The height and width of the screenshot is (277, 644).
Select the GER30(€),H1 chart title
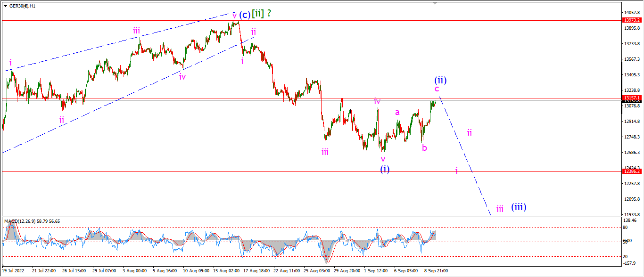(24, 6)
